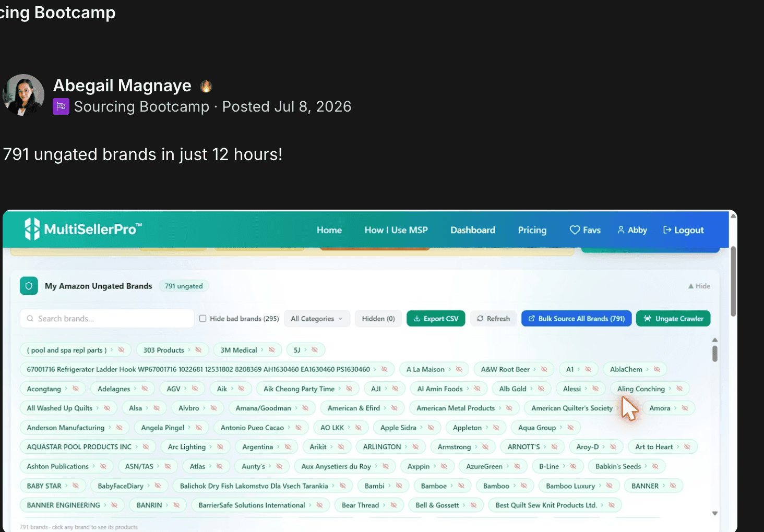Open the All Washed Up Quilts brand

coord(59,408)
